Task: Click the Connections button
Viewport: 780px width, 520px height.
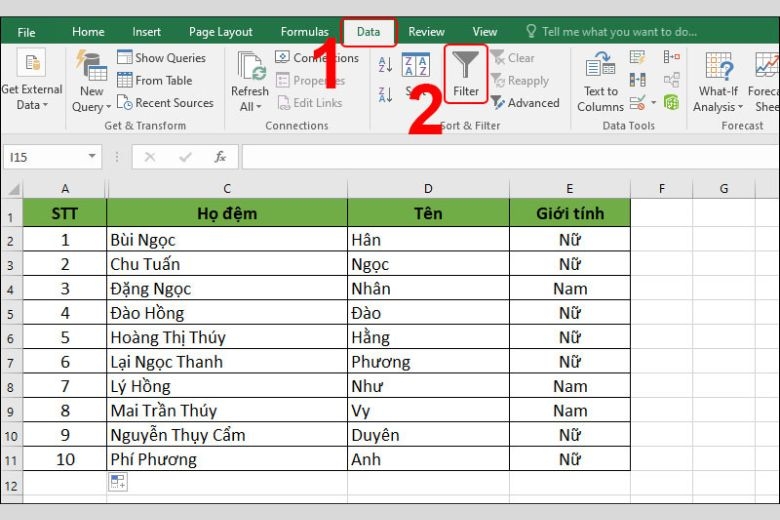Action: tap(317, 58)
